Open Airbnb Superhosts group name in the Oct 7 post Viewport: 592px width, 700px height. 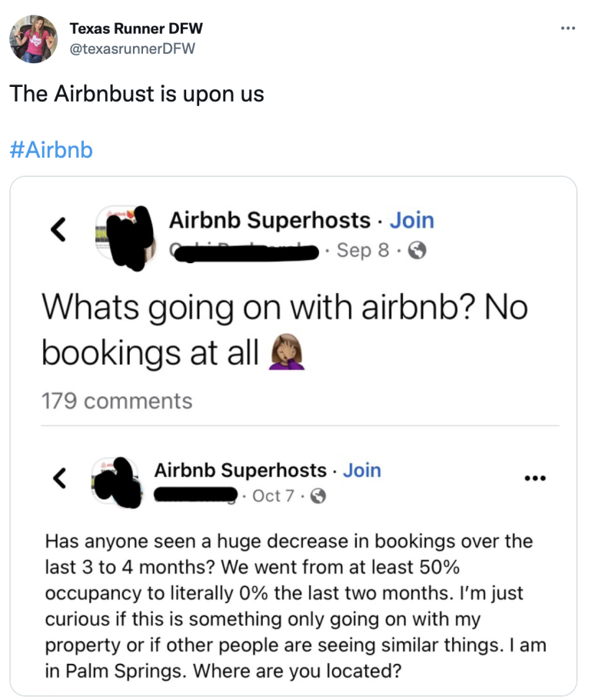[x=240, y=470]
